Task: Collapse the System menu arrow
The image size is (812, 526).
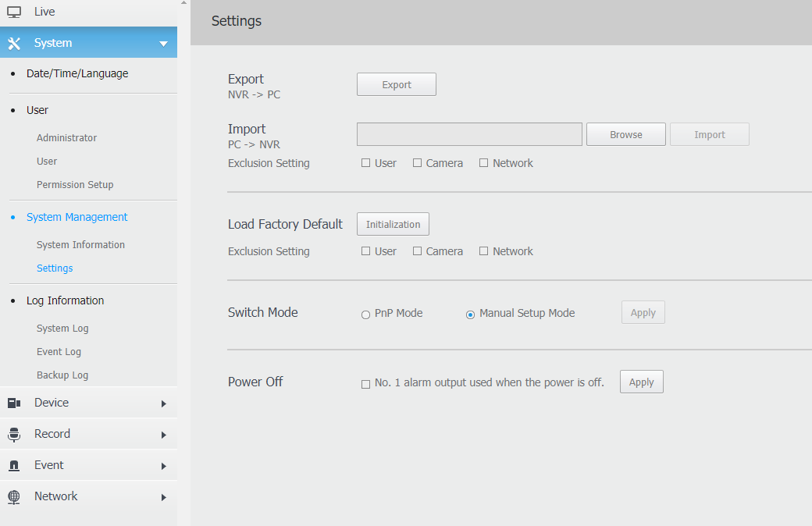Action: [x=164, y=44]
